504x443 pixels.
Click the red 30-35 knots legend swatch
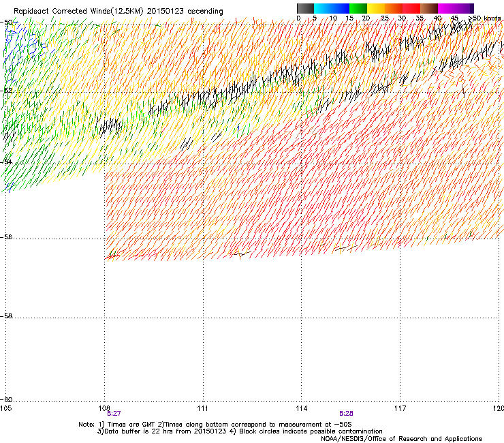tap(411, 8)
